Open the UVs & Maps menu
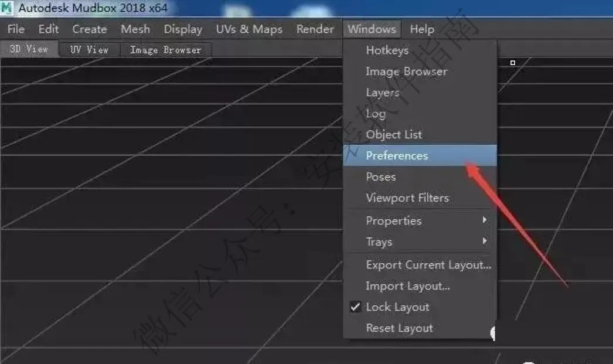This screenshot has height=364, width=613. click(249, 29)
